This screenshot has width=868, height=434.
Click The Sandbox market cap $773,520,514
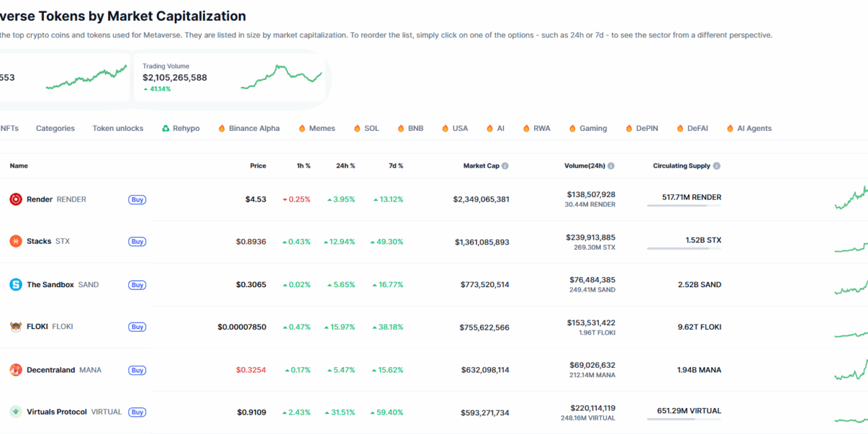tap(485, 284)
